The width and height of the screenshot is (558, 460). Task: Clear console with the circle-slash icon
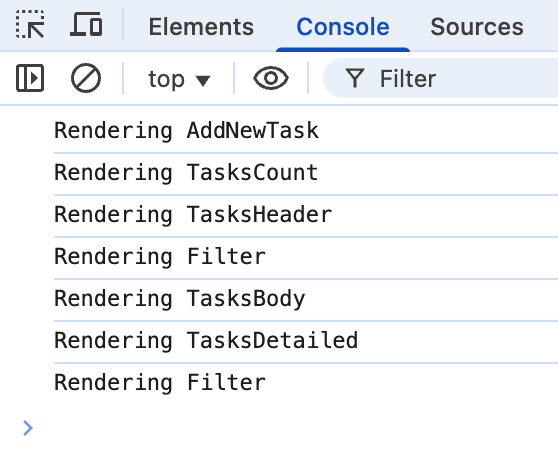click(x=86, y=78)
